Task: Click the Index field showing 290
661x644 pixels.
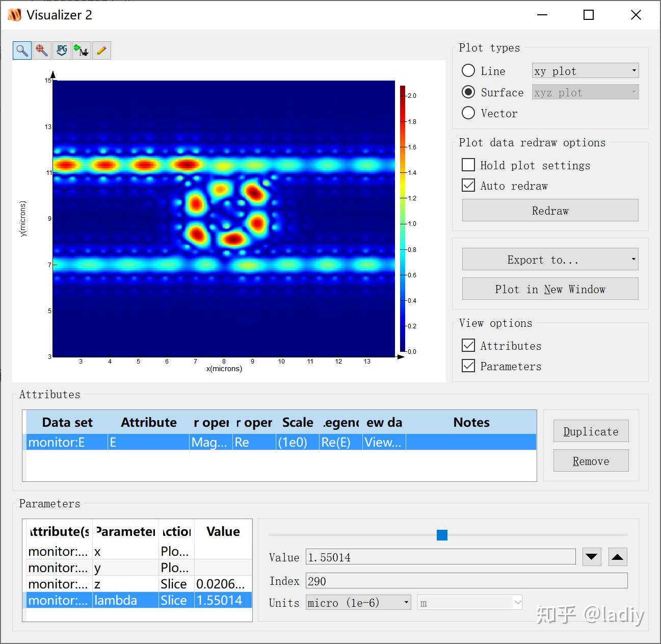Action: click(466, 581)
